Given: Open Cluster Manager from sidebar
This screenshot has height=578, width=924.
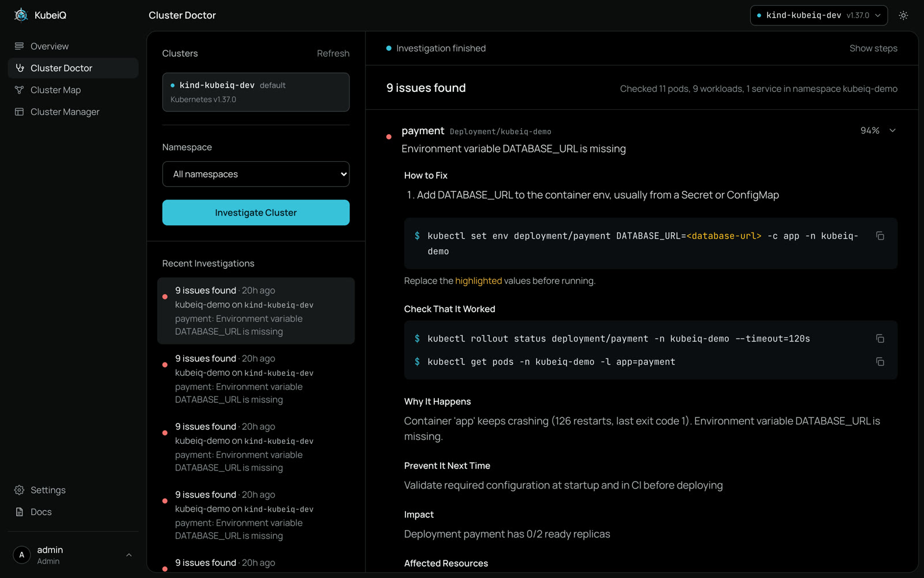Looking at the screenshot, I should click(73, 112).
